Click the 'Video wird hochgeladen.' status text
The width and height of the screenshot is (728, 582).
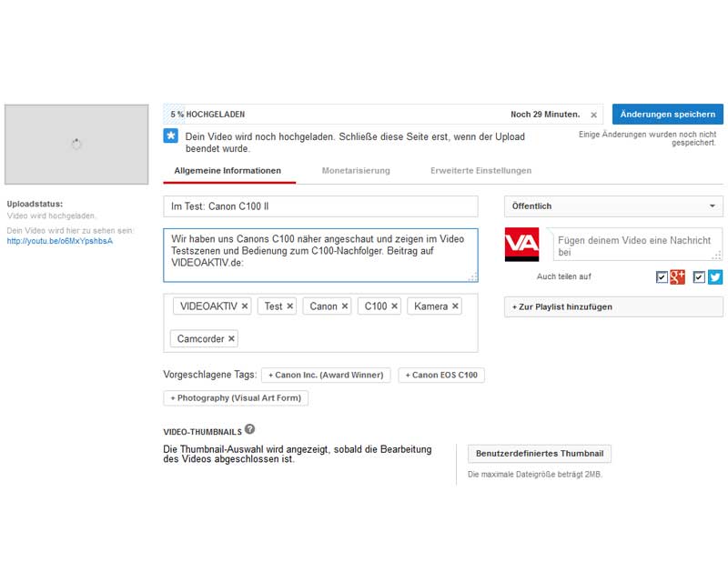point(52,216)
